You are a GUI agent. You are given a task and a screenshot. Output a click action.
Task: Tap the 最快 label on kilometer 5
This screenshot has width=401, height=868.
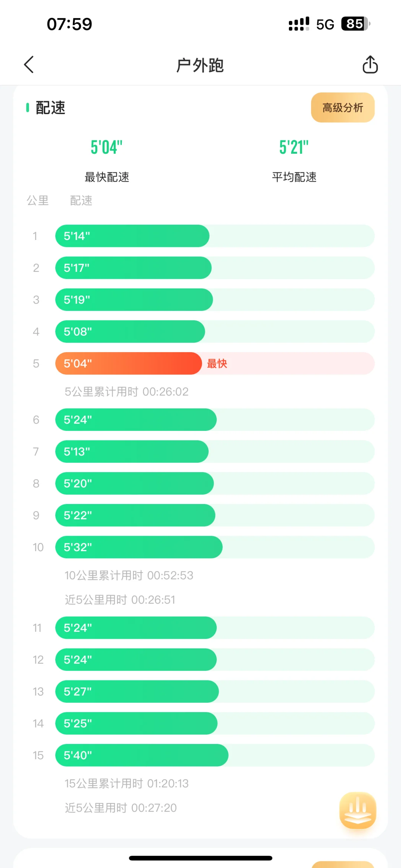click(x=217, y=364)
